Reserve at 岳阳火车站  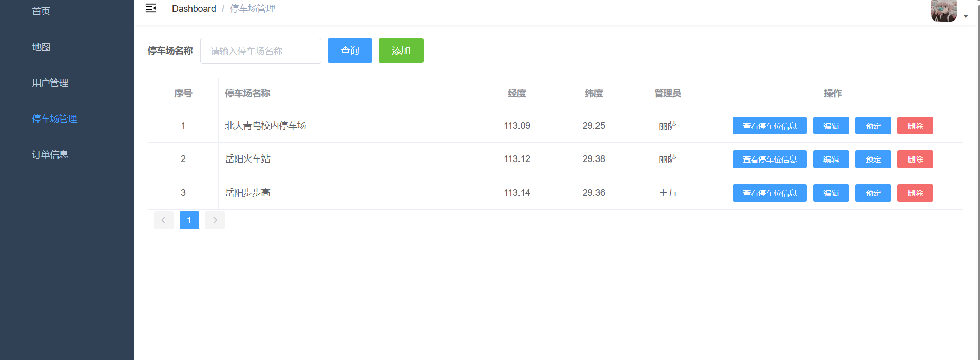873,159
